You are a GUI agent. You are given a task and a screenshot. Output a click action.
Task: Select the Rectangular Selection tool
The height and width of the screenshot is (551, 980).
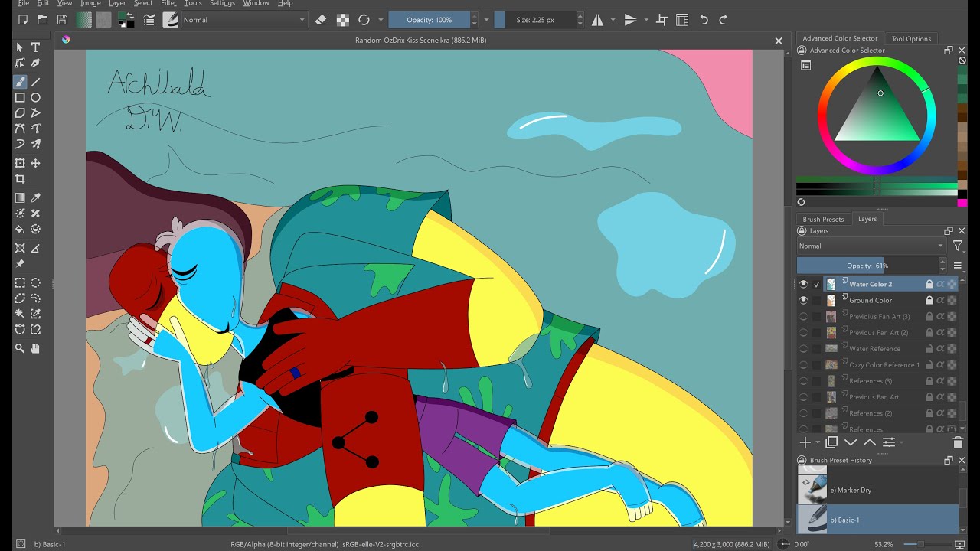click(x=20, y=282)
